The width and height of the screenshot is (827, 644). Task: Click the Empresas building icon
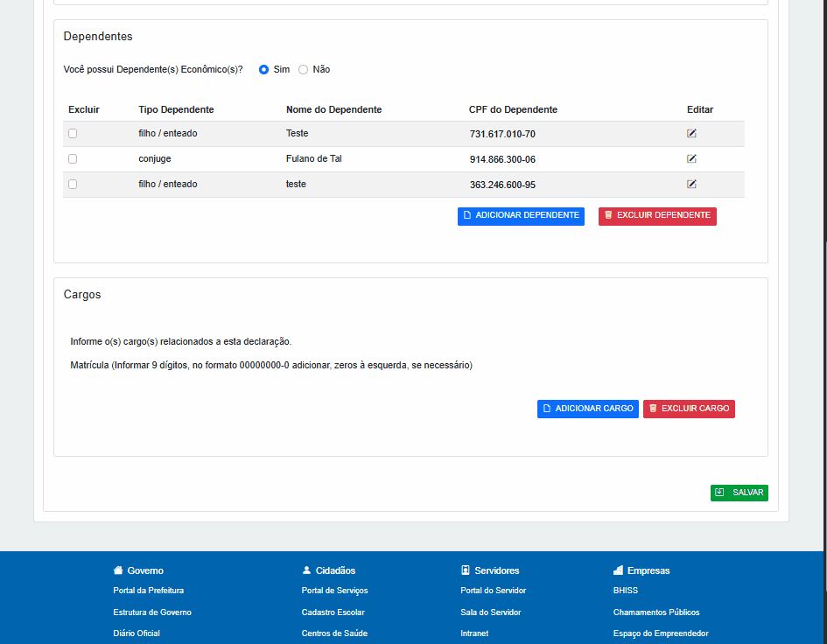618,570
